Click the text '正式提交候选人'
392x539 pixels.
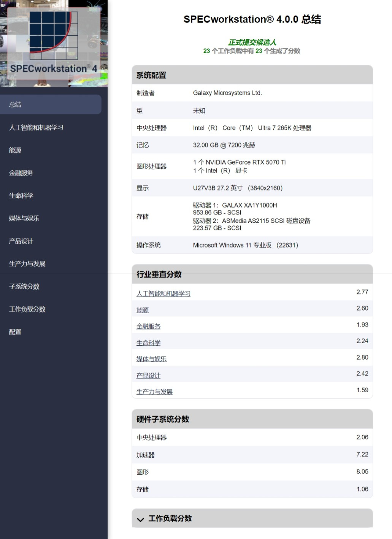pyautogui.click(x=252, y=42)
